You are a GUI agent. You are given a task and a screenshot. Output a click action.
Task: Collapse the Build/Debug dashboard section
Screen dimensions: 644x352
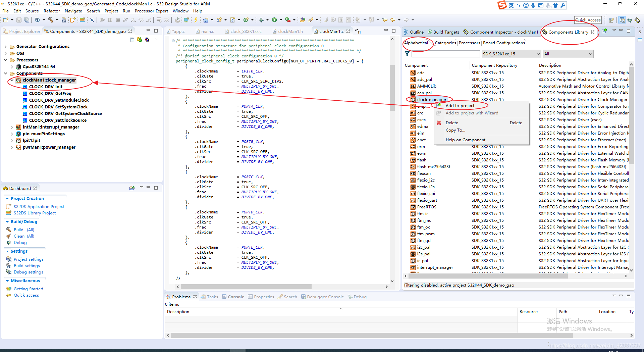click(x=7, y=222)
